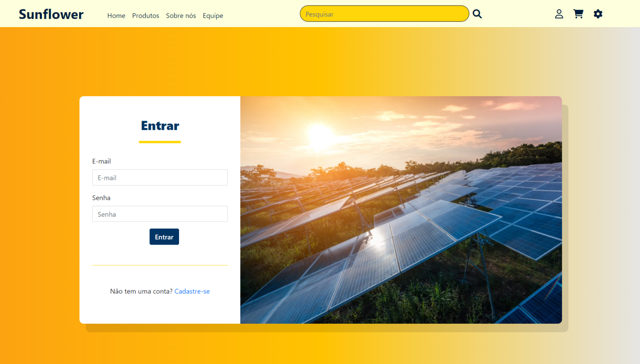Click the yellow underline below Entrar
Image resolution: width=640 pixels, height=364 pixels.
(160, 142)
